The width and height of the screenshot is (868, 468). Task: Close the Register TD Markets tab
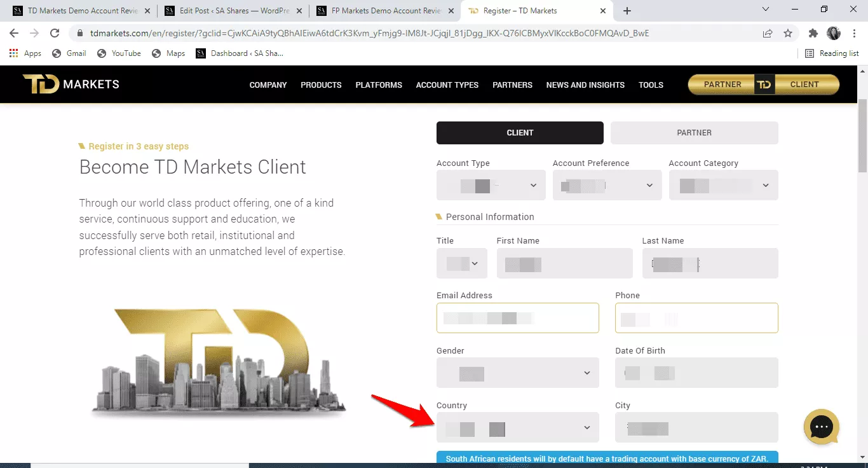tap(603, 11)
